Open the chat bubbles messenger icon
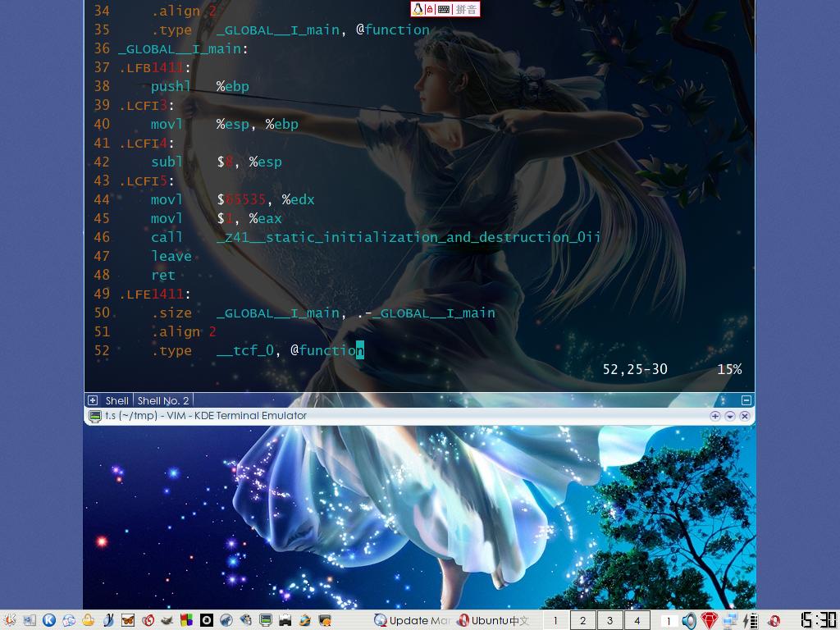The image size is (840, 630). (69, 620)
